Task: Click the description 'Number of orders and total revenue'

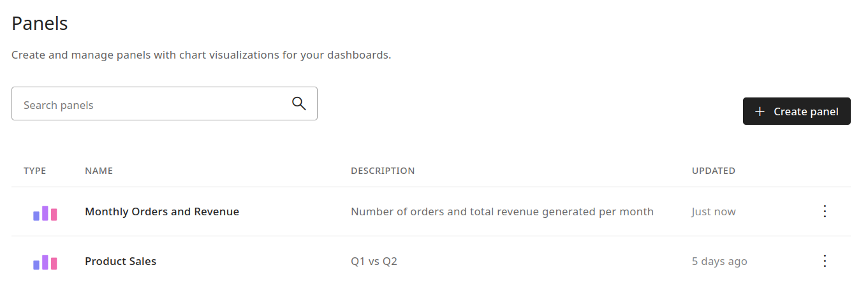Action: tap(502, 211)
